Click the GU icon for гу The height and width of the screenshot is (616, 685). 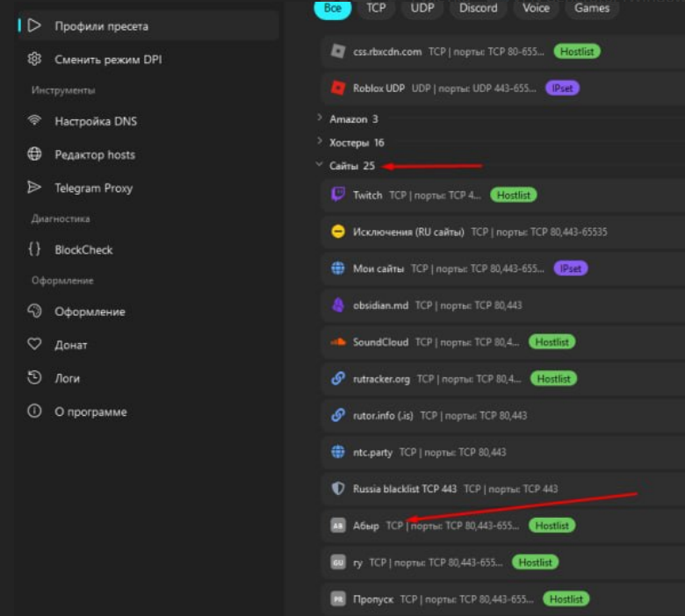point(338,562)
